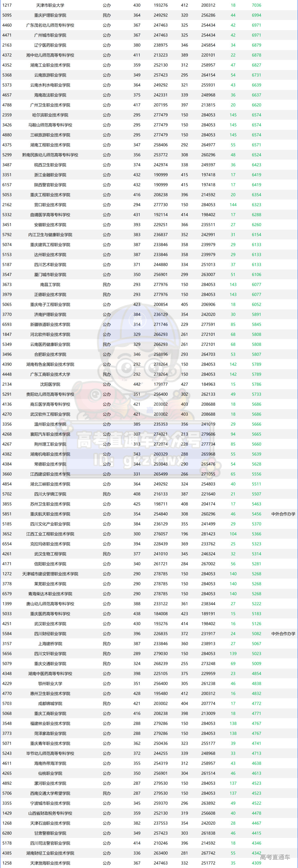Choose 西南交通大学希望学院 in the table

pyautogui.click(x=50, y=793)
